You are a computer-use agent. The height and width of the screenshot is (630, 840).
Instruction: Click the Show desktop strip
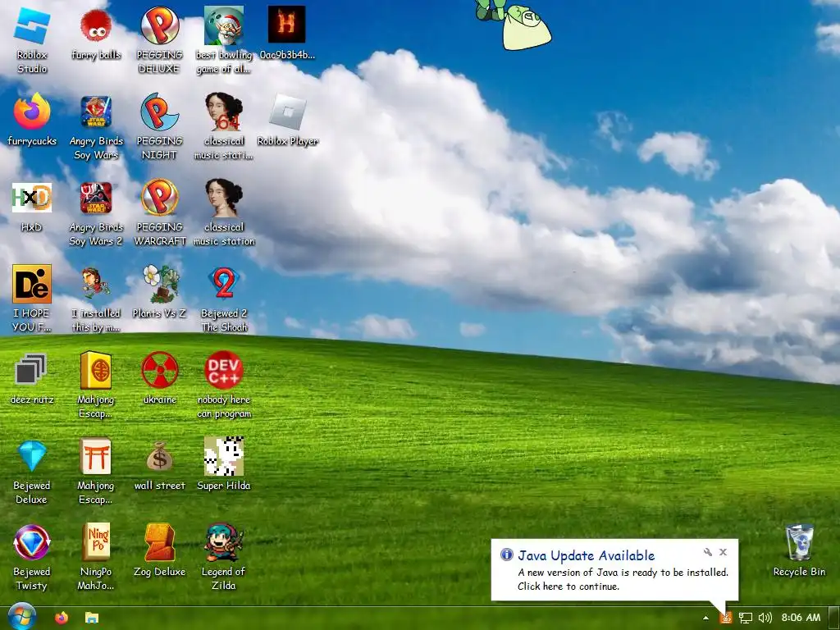coord(834,619)
